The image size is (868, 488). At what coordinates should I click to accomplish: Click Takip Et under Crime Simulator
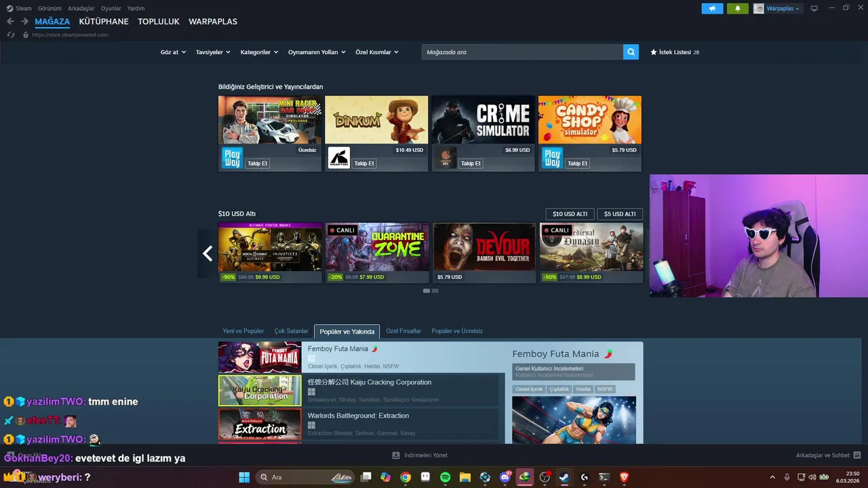click(471, 163)
